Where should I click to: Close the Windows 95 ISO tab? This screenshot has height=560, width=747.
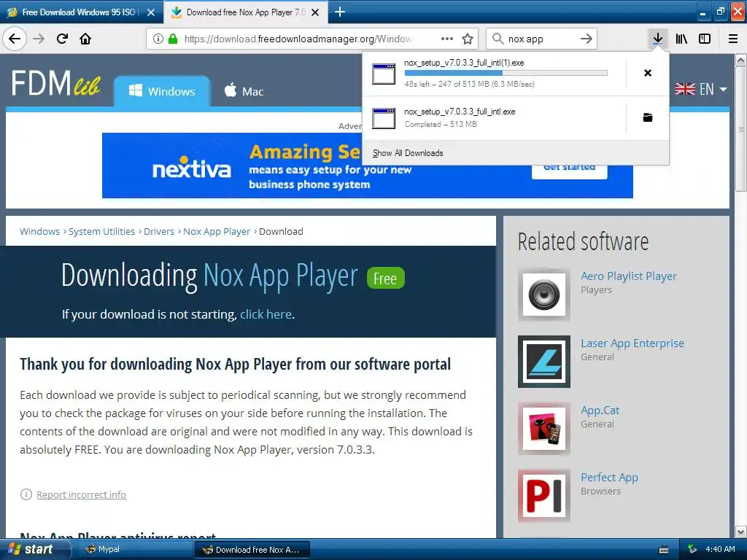click(151, 12)
